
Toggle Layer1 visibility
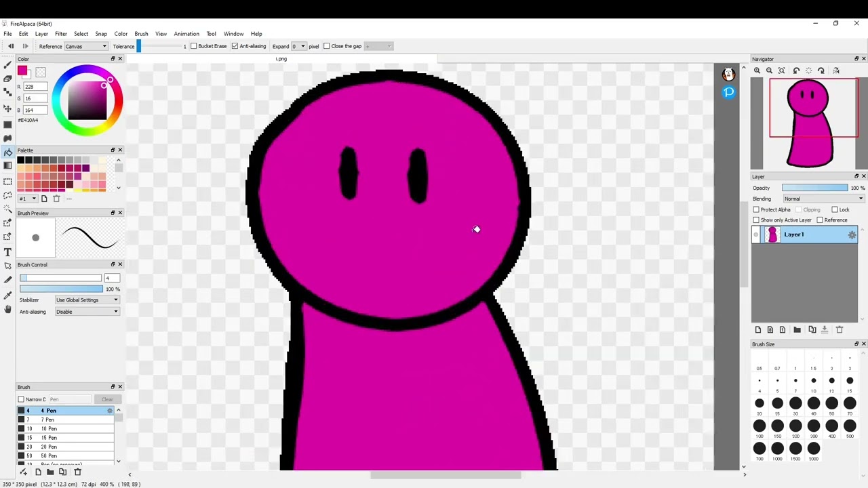pos(756,235)
